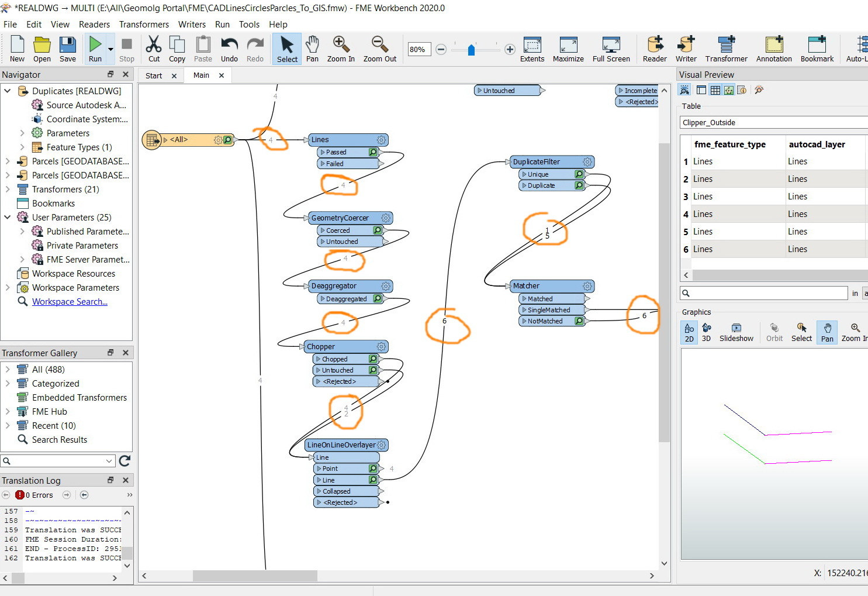The height and width of the screenshot is (596, 868).
Task: Enter Full Screen mode via toolbar icon
Action: point(611,49)
